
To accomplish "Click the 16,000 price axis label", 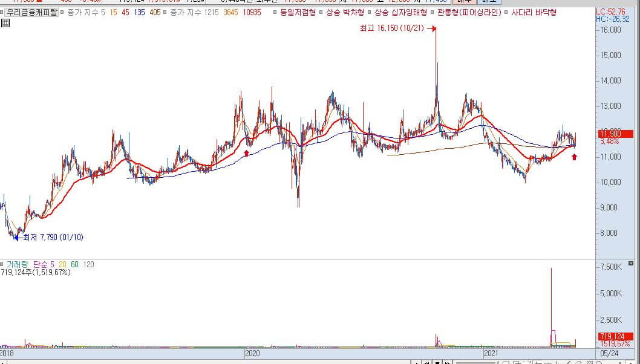I will pos(610,30).
